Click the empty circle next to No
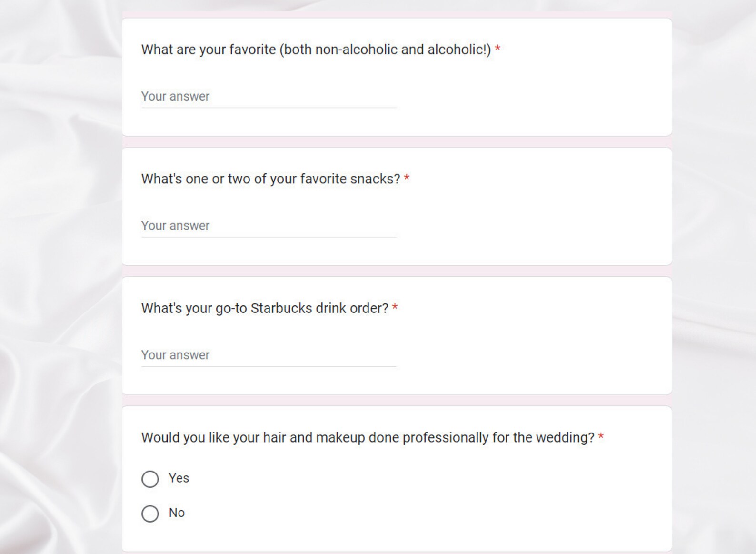 coord(150,514)
